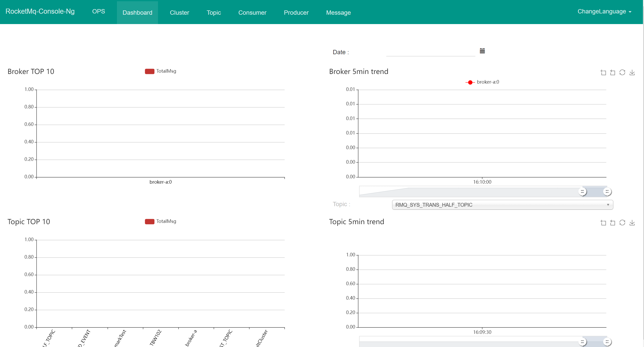Screen dimensions: 644x347
Task: Click Broker 5min trend zoom reset icon
Action: [x=613, y=72]
